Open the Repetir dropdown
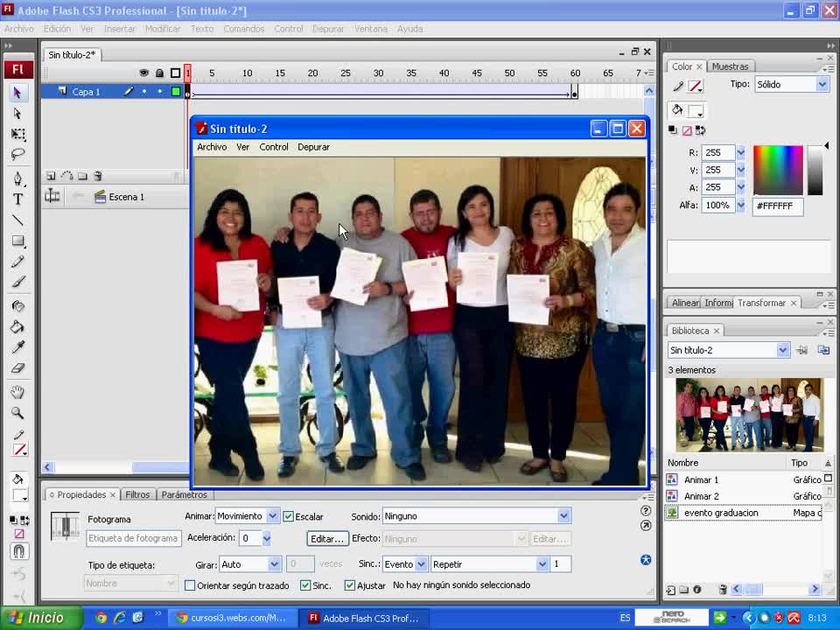The width and height of the screenshot is (840, 630). point(542,564)
